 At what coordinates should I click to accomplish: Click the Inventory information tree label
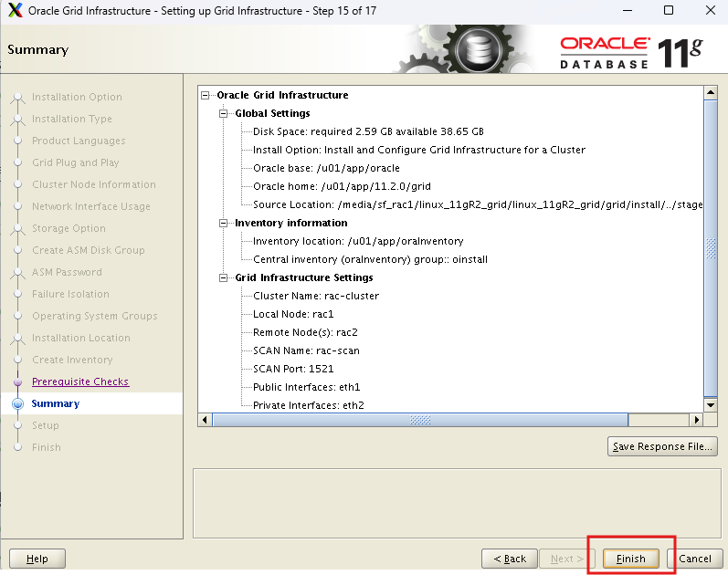pos(291,224)
